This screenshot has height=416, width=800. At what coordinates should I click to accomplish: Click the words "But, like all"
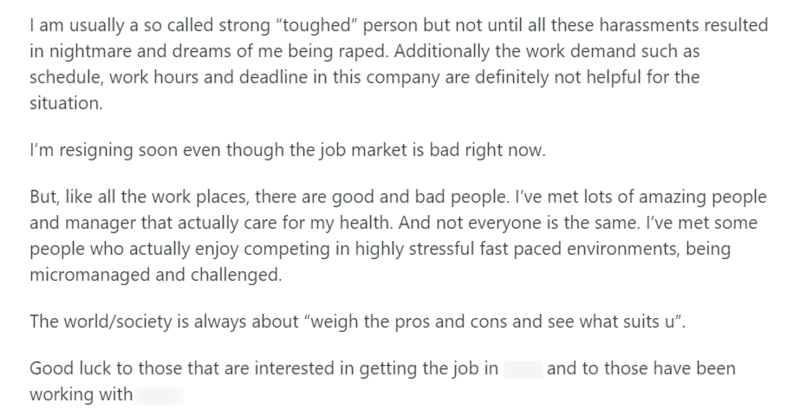click(73, 198)
